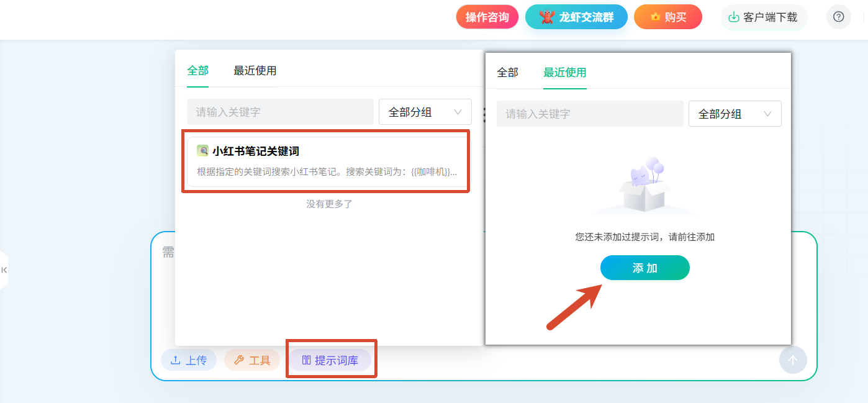The height and width of the screenshot is (403, 868).
Task: Open the 提示词库 prompt library
Action: [x=330, y=360]
